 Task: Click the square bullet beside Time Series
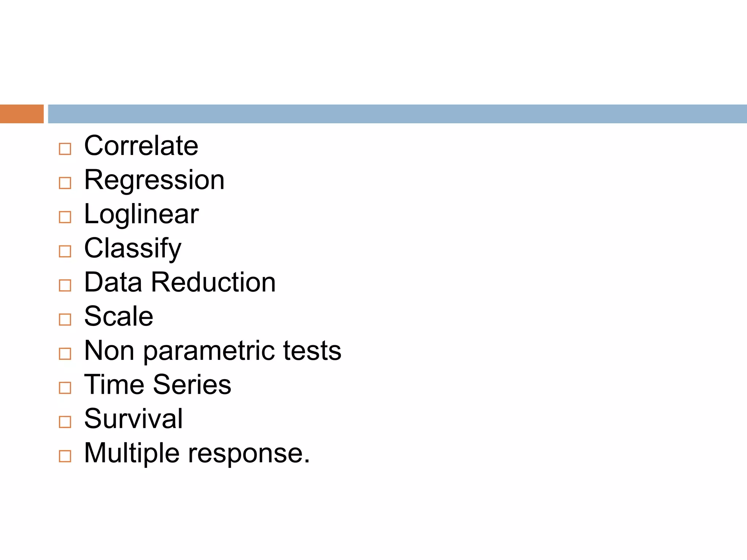point(65,388)
